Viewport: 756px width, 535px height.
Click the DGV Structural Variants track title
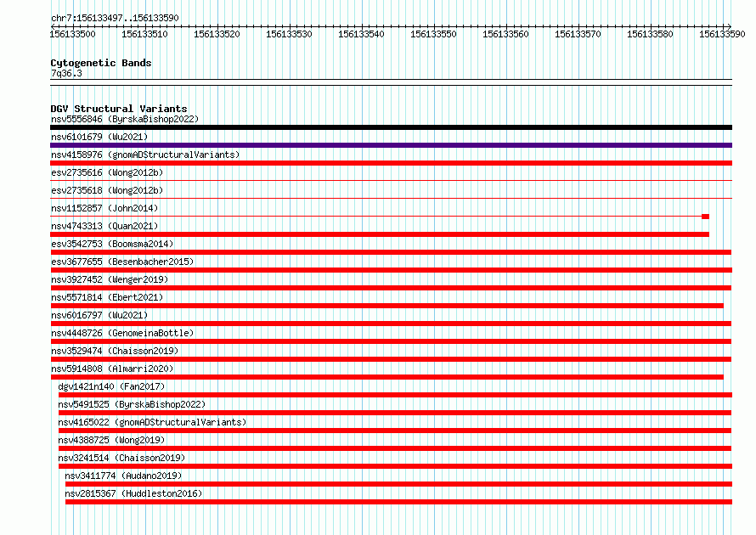[x=119, y=109]
